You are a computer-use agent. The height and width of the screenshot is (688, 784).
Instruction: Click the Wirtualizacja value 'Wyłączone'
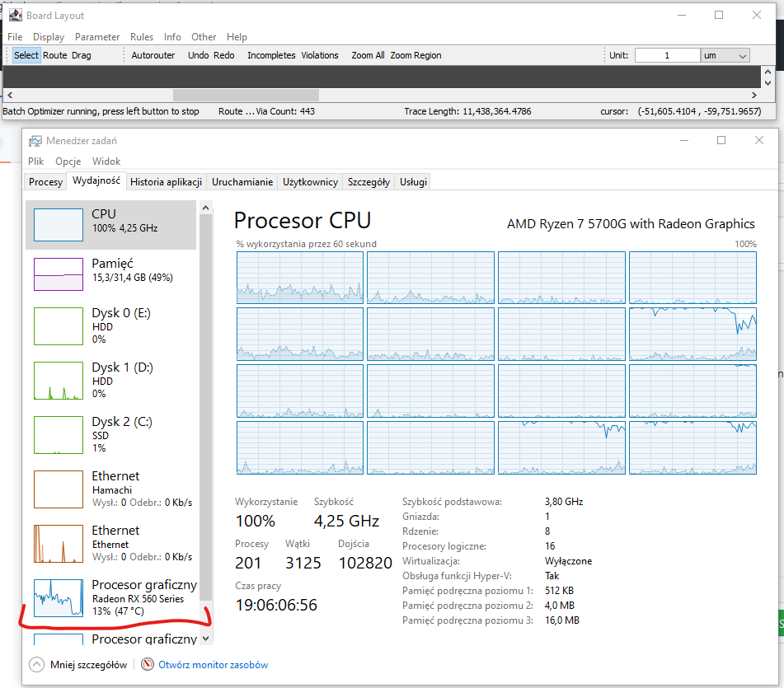tap(568, 561)
